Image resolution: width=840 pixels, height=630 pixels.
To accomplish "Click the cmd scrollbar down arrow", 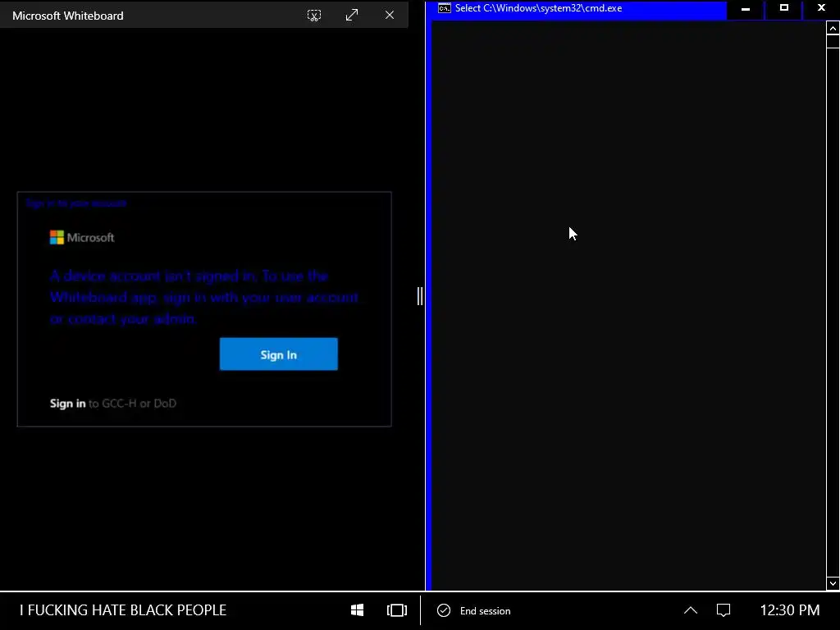I will pos(833,583).
